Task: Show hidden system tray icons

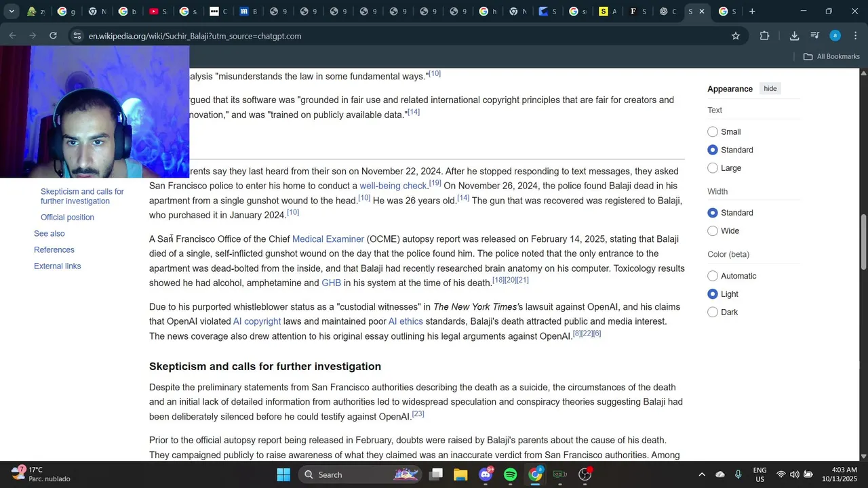Action: [702, 474]
